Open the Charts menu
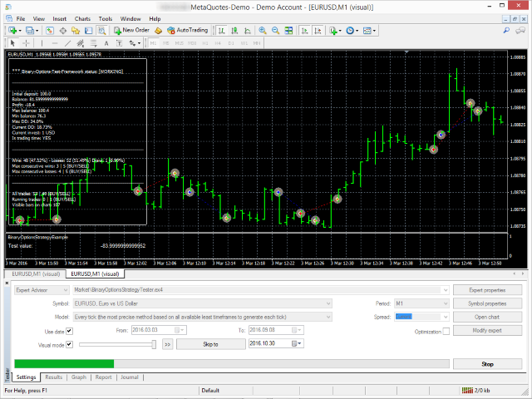 coord(82,19)
